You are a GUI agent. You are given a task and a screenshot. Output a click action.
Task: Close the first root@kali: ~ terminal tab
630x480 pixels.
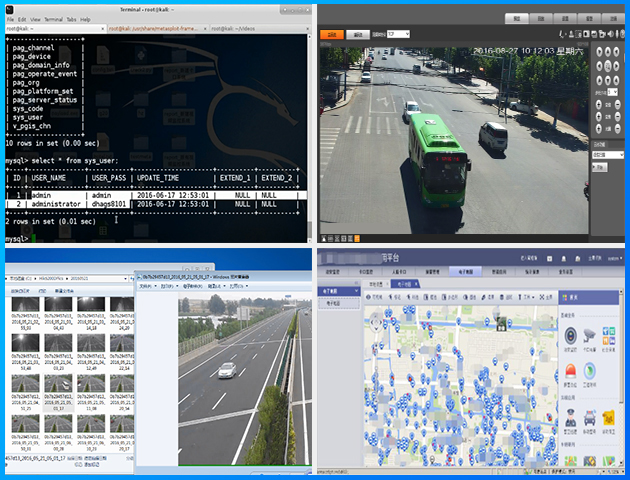click(102, 29)
